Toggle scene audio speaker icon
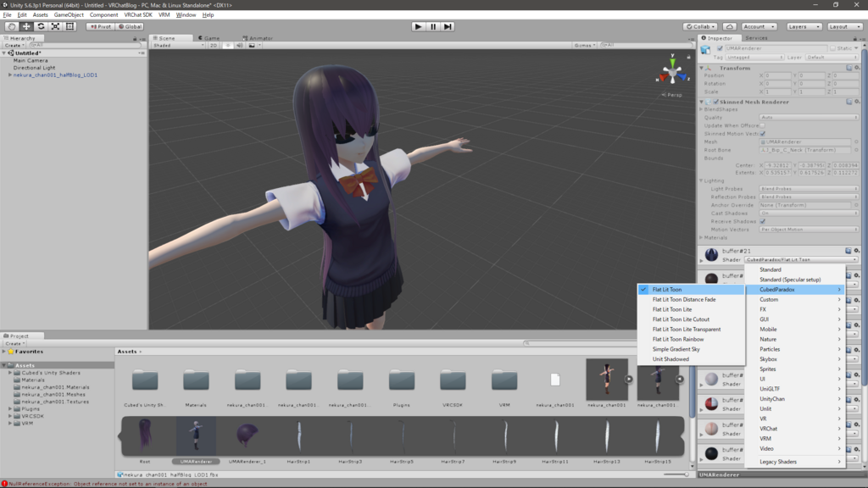 [239, 46]
